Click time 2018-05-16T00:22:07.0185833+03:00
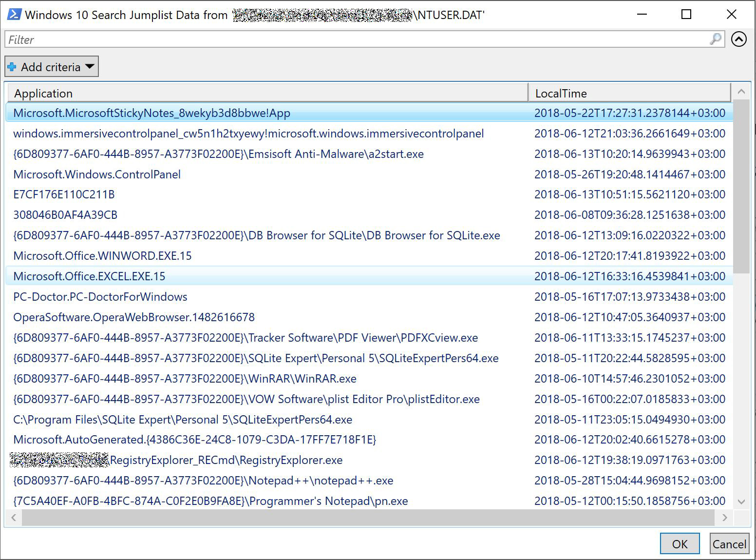This screenshot has height=560, width=756. coord(630,399)
